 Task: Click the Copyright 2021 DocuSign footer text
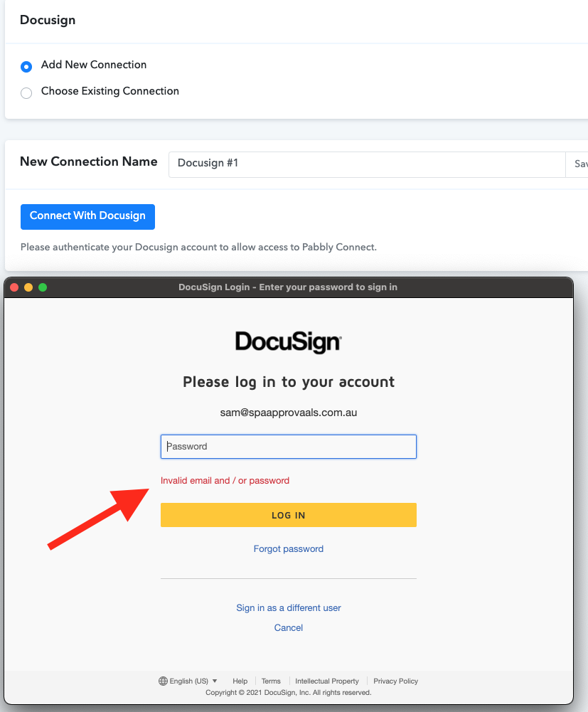point(289,693)
